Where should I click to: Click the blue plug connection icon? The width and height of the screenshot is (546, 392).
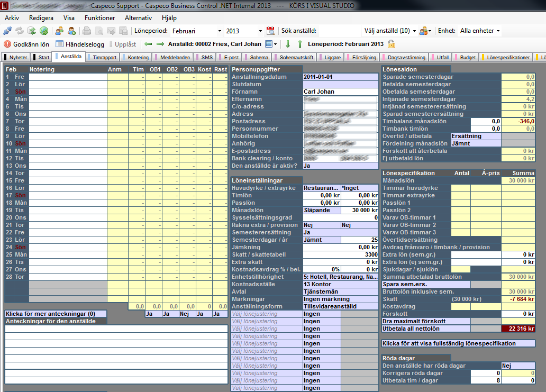point(7,31)
